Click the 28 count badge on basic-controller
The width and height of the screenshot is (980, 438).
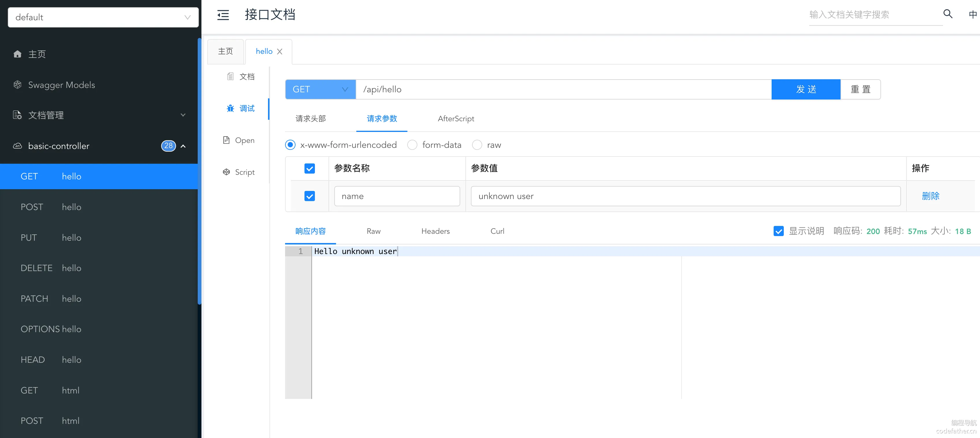pos(168,146)
